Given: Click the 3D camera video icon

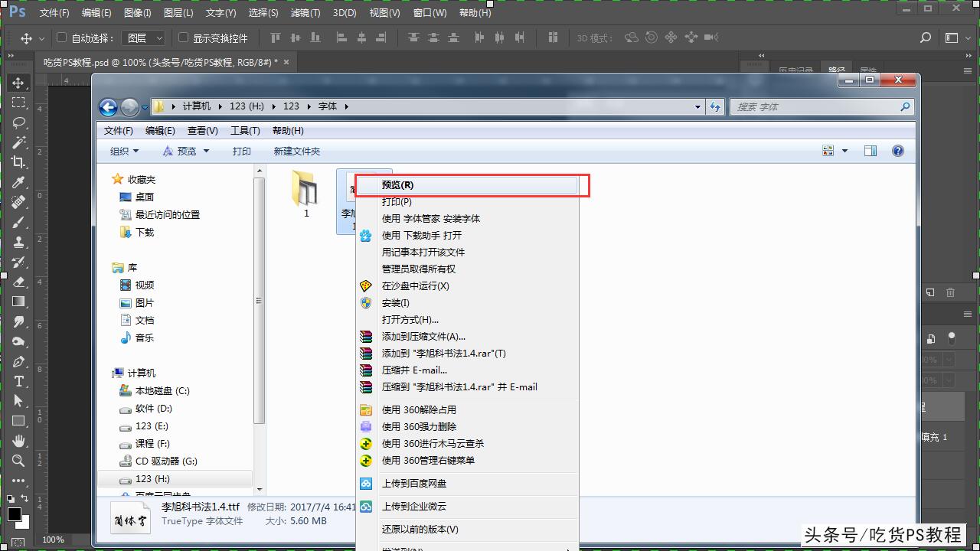Looking at the screenshot, I should [711, 37].
